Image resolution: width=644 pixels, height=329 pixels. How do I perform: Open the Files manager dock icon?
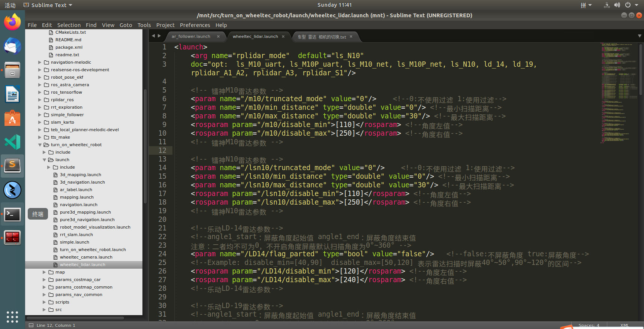tap(12, 70)
